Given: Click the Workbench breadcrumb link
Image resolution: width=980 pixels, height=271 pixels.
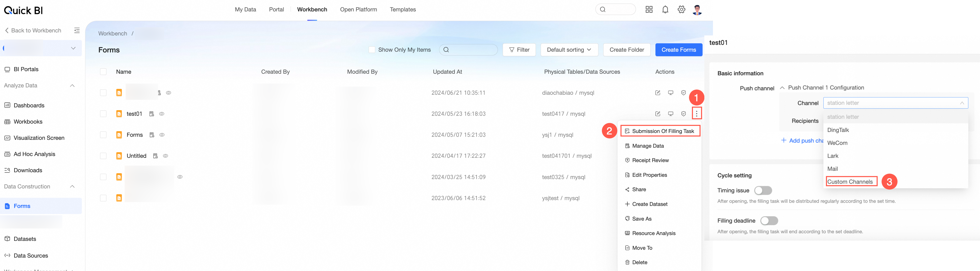Looking at the screenshot, I should point(112,33).
